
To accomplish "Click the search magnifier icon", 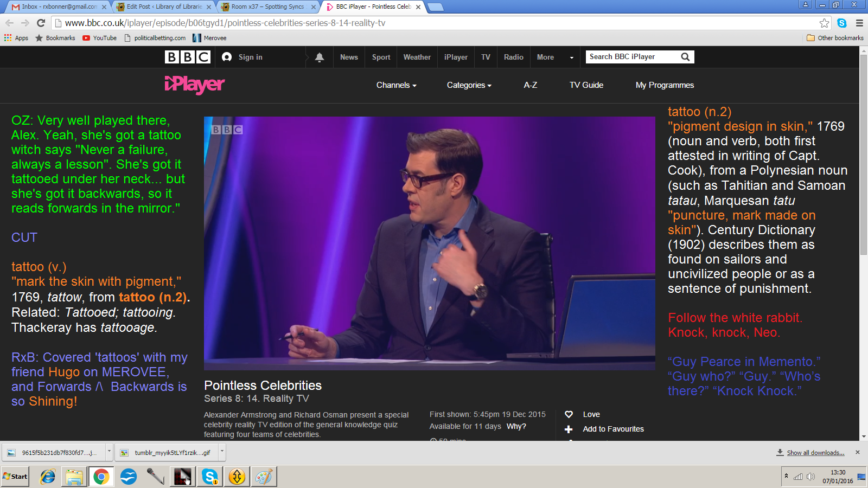I will click(685, 57).
